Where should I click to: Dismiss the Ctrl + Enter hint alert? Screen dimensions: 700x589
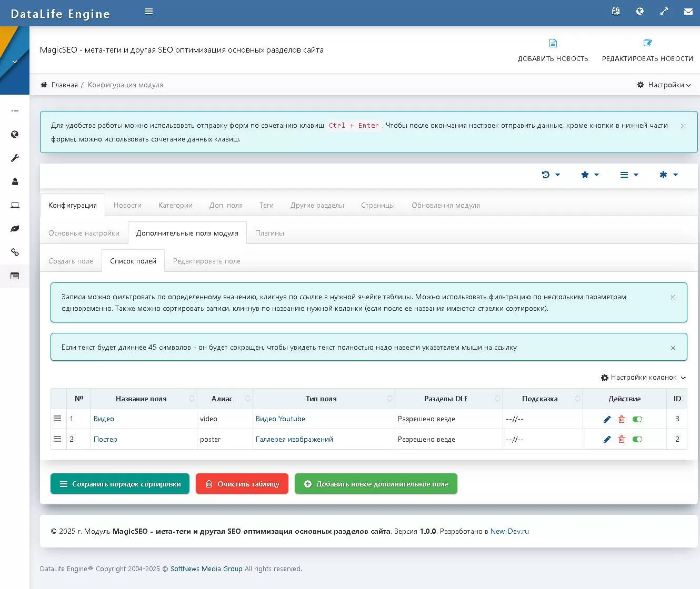(683, 126)
